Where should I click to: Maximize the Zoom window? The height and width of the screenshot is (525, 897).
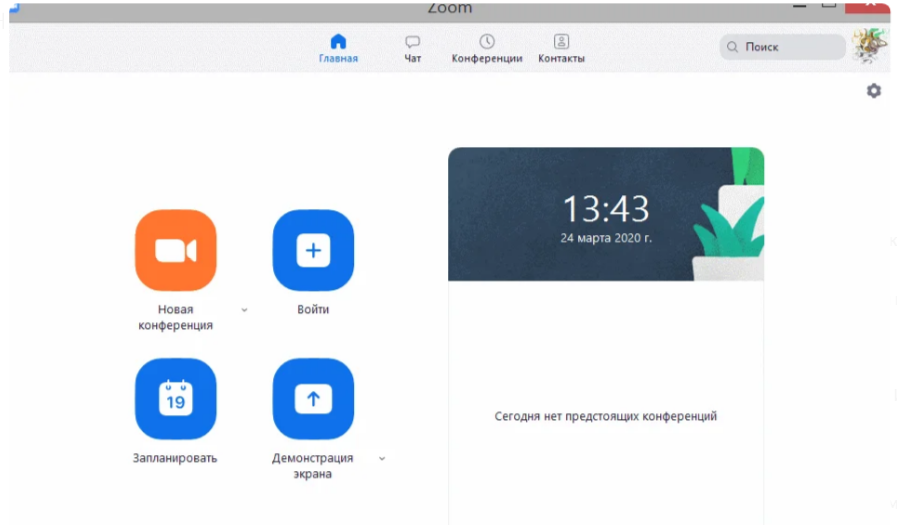tap(828, 6)
